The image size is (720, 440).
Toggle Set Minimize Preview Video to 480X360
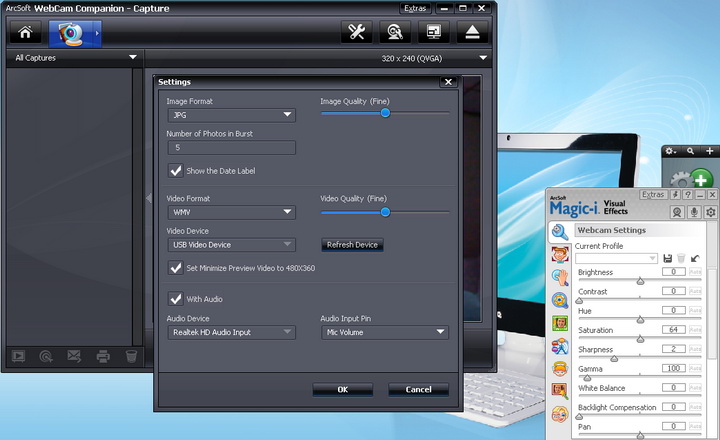[175, 268]
